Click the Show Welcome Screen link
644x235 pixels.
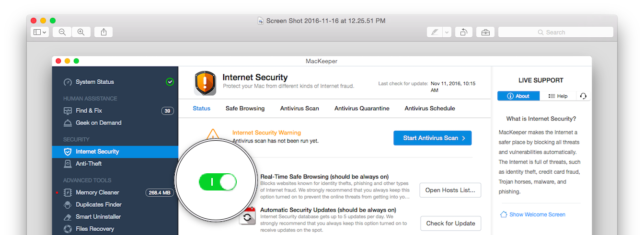(532, 214)
